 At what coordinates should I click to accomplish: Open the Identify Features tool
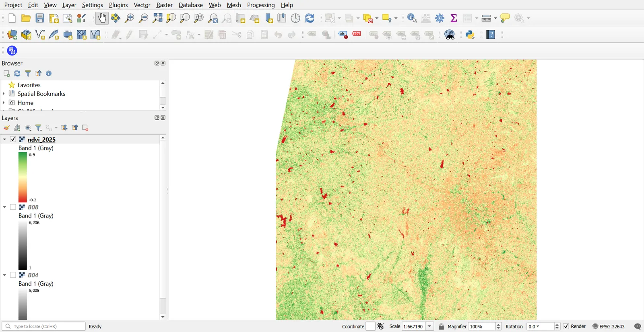click(x=412, y=18)
